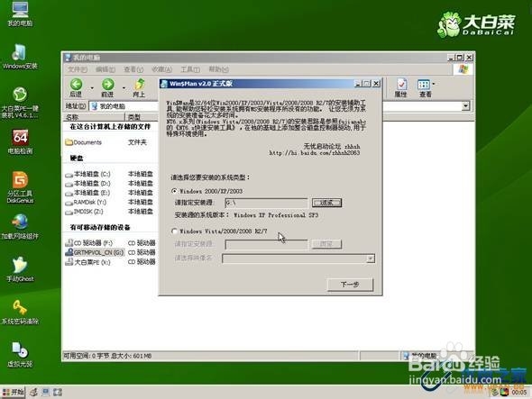Select Windows Vista/2008/2008 R2/7 radio option
532x399 pixels.
pyautogui.click(x=174, y=231)
